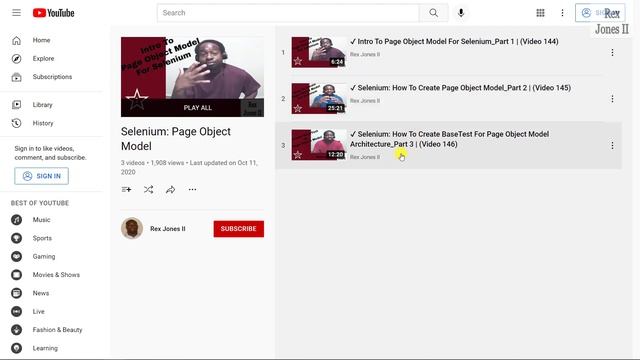
Task: Select Movies & Shows in sidebar
Action: (55, 275)
